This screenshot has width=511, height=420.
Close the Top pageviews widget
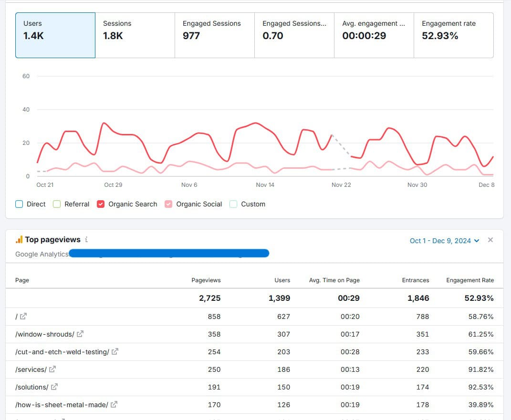[x=490, y=240]
